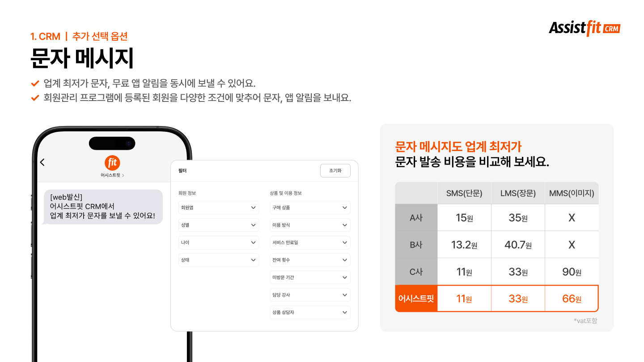This screenshot has height=362, width=644.
Task: Select the orange 어시스트핏 row header
Action: tap(416, 299)
